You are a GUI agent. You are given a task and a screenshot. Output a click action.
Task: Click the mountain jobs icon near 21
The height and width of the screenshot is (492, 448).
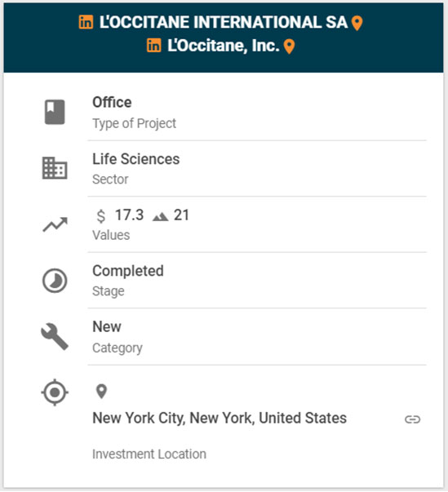[x=160, y=217]
